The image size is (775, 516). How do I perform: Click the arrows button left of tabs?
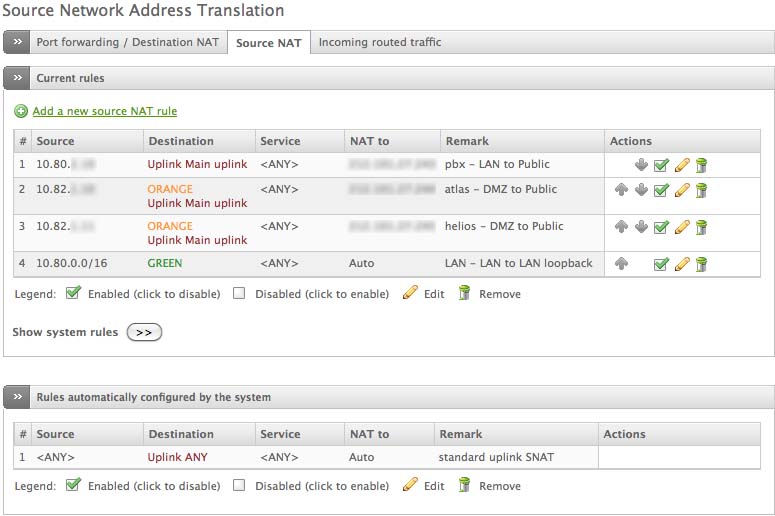click(x=17, y=42)
